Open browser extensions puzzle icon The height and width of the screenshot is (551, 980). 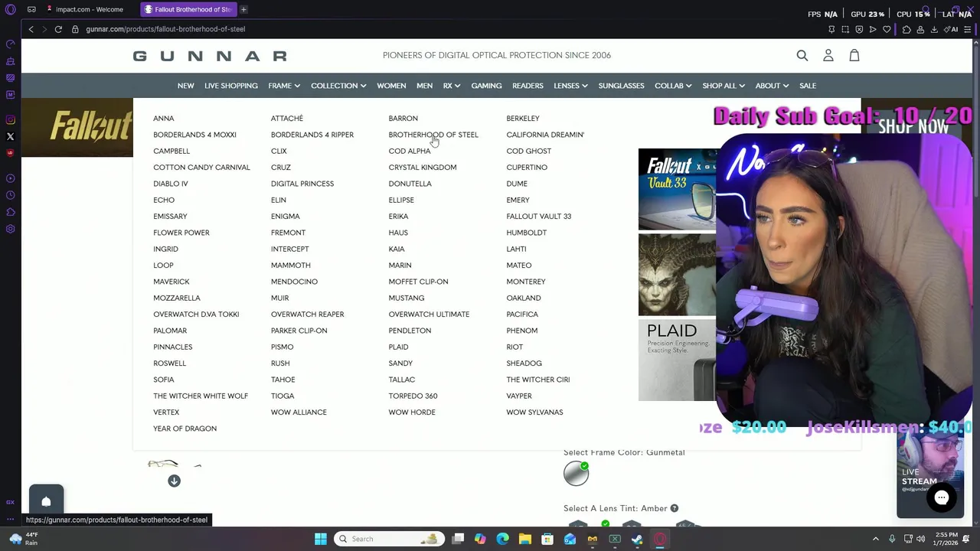pos(906,29)
